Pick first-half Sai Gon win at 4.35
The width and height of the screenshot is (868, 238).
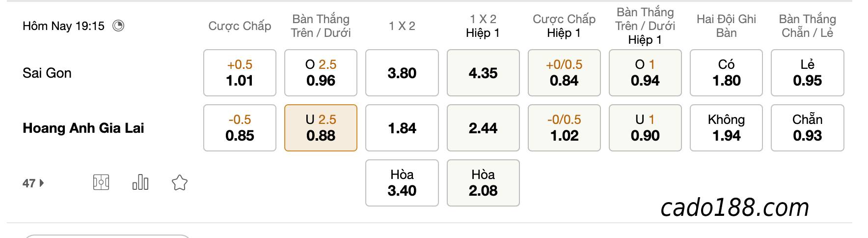click(x=483, y=73)
